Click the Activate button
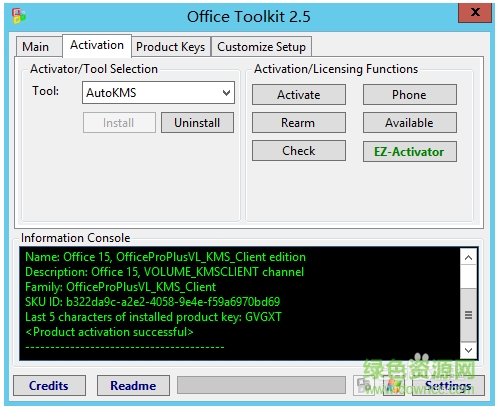The width and height of the screenshot is (498, 408). pyautogui.click(x=299, y=95)
